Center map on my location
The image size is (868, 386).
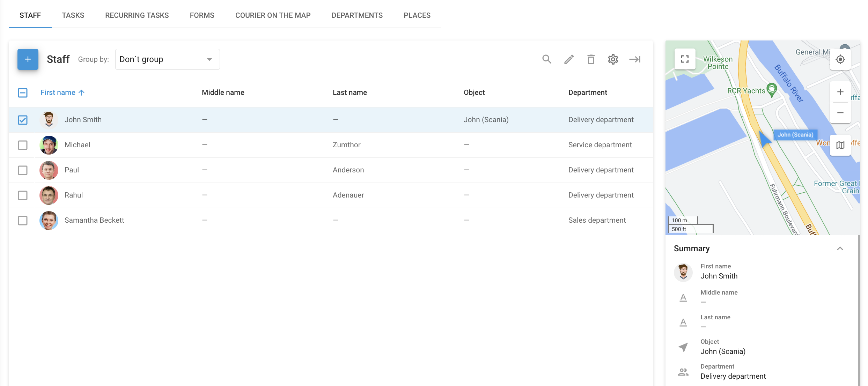[840, 59]
